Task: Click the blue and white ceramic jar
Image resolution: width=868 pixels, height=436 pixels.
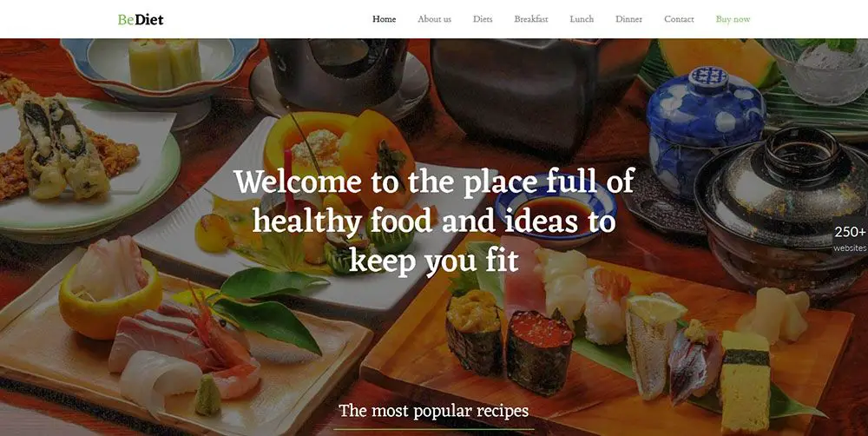Action: pos(705,129)
